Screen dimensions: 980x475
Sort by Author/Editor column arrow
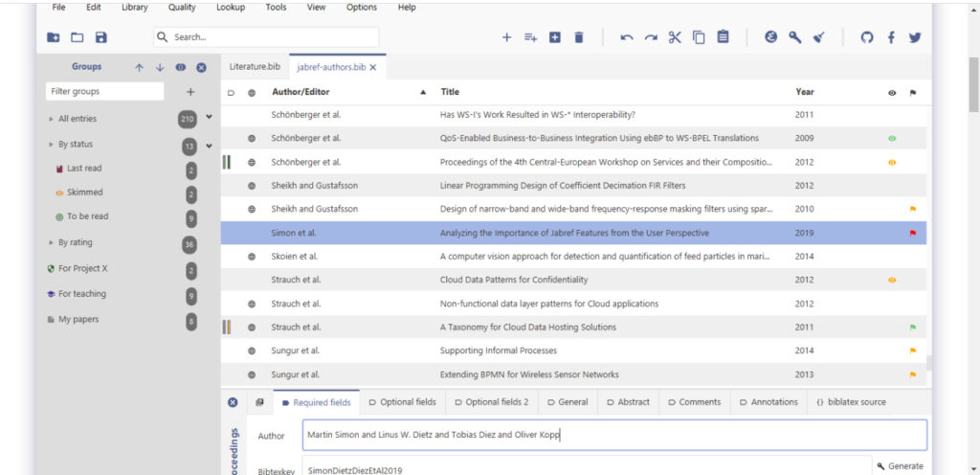tap(423, 93)
